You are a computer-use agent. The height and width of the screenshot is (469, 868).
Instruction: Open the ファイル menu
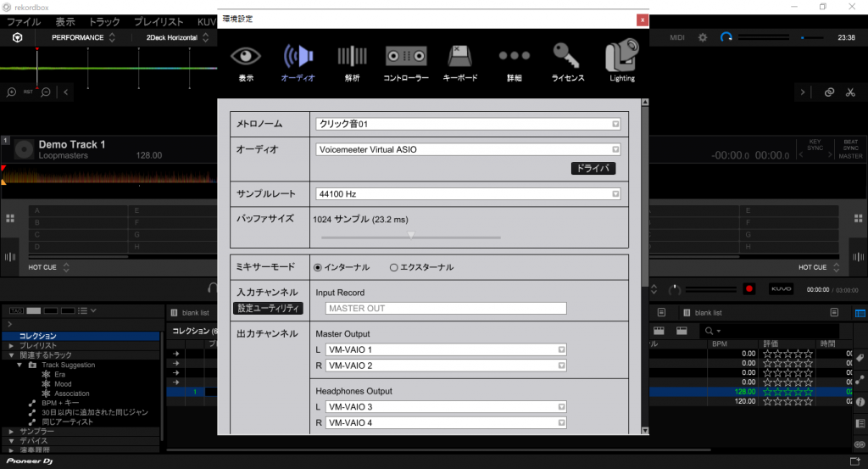[x=24, y=22]
